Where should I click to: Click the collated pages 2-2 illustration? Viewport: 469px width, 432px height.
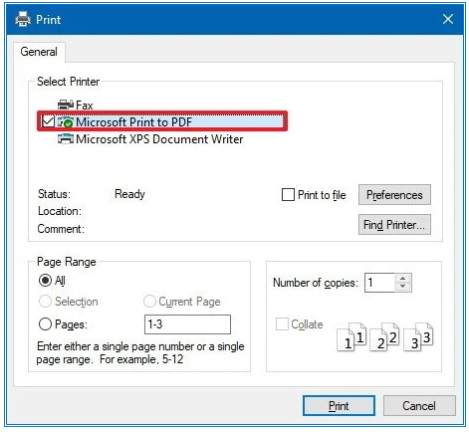pos(385,337)
